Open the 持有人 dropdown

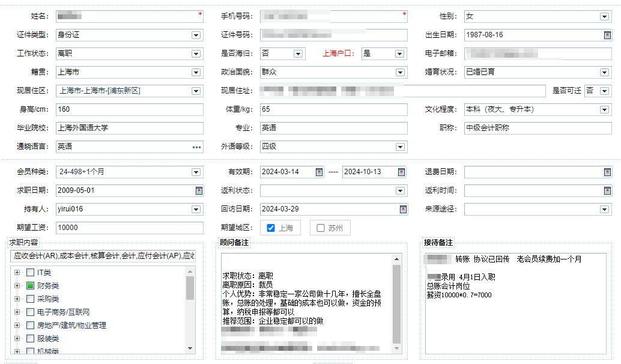196,209
